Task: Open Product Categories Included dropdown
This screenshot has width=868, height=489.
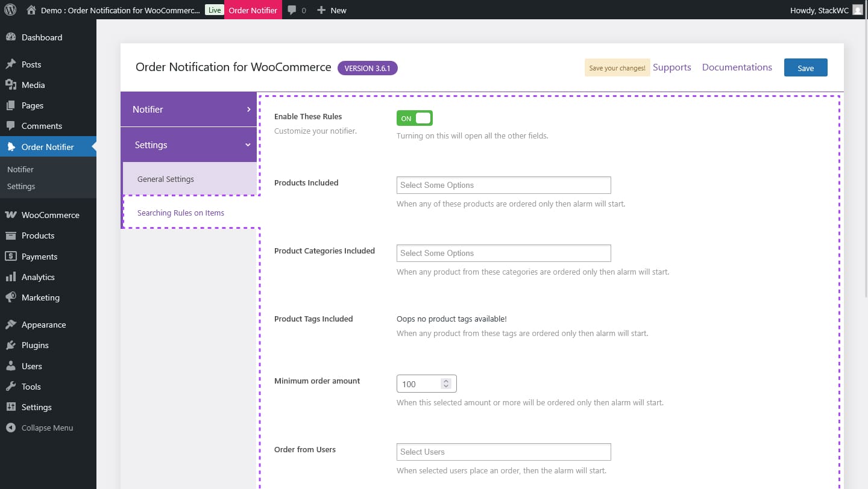Action: coord(503,253)
